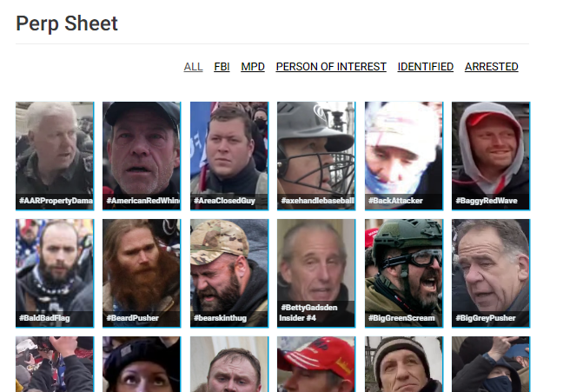Select the #BigGreenScream thumbnail
The height and width of the screenshot is (392, 563).
point(404,274)
